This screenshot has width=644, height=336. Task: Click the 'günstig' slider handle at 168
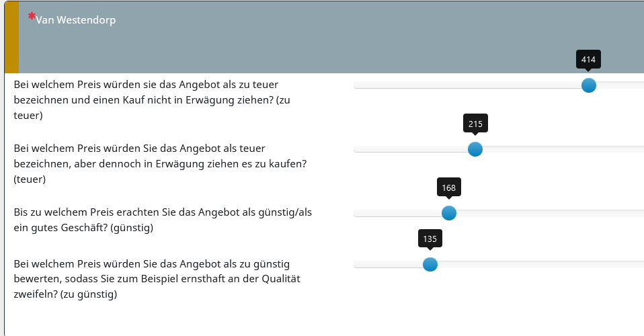449,213
